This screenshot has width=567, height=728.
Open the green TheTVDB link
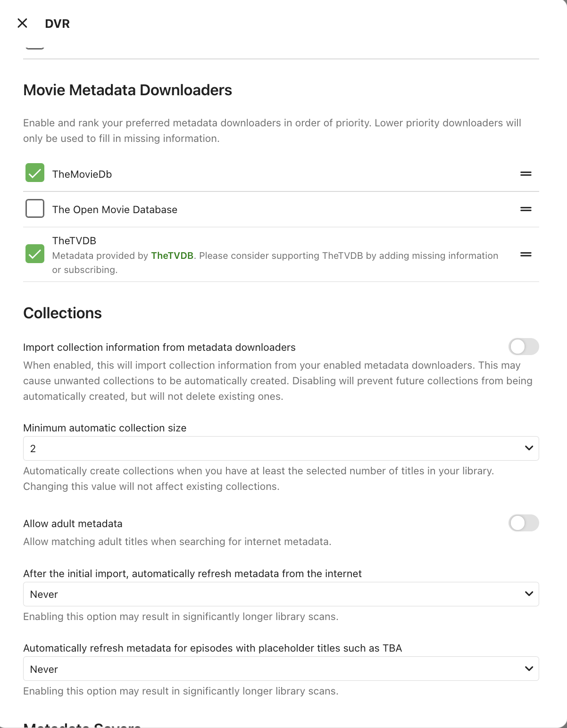[x=172, y=256]
